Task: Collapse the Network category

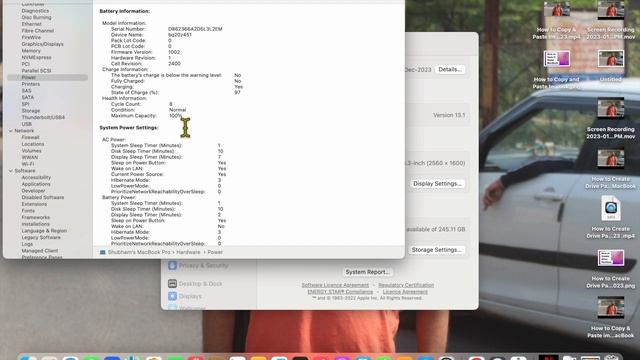Action: point(11,131)
